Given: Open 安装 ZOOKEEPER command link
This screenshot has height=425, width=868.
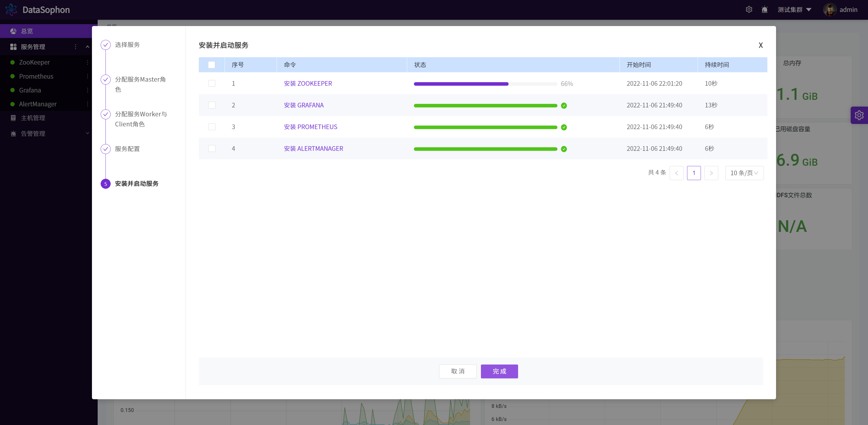Looking at the screenshot, I should point(308,83).
